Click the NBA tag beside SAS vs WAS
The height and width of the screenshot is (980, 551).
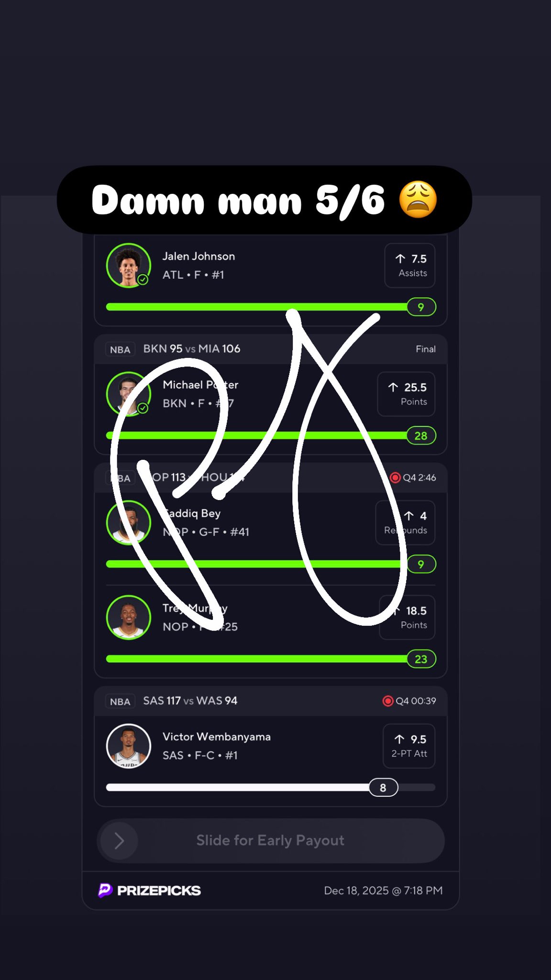pos(120,702)
